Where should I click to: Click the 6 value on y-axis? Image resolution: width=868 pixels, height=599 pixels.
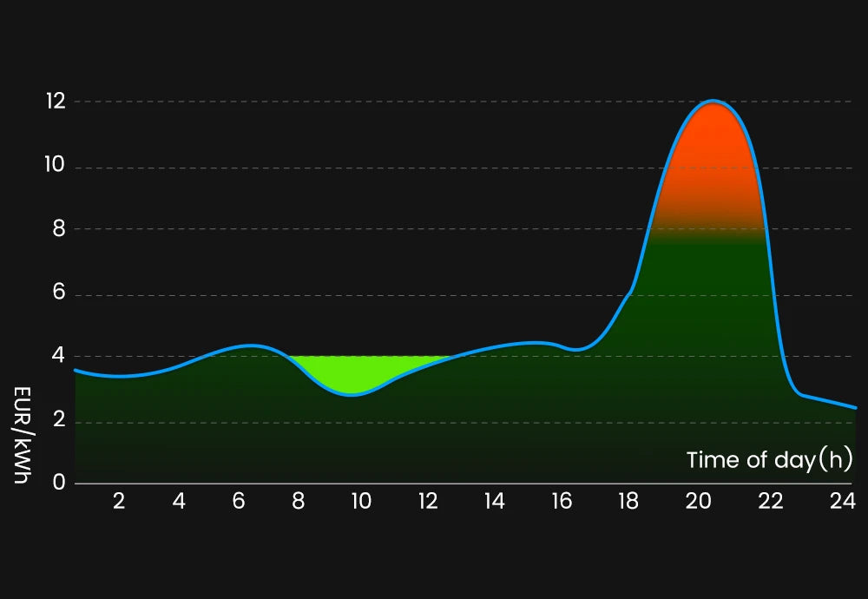tap(60, 293)
